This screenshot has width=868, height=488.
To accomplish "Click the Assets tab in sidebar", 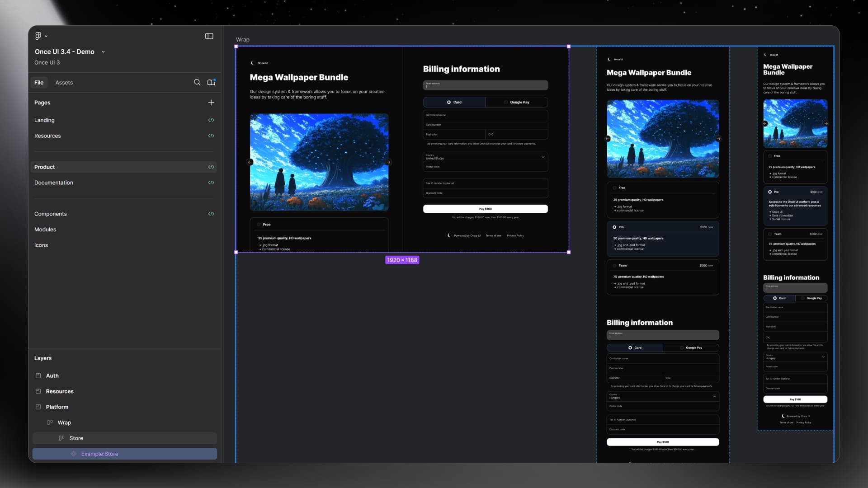I will pyautogui.click(x=64, y=83).
